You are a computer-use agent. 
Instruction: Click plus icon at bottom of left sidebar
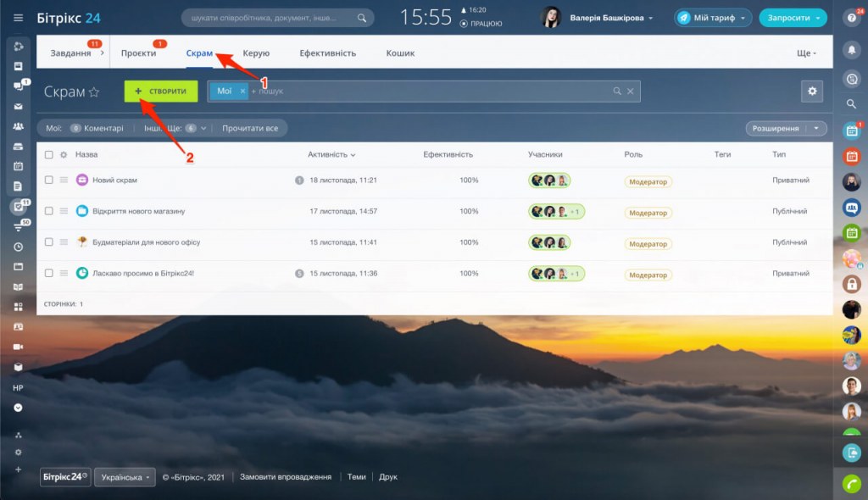(19, 469)
